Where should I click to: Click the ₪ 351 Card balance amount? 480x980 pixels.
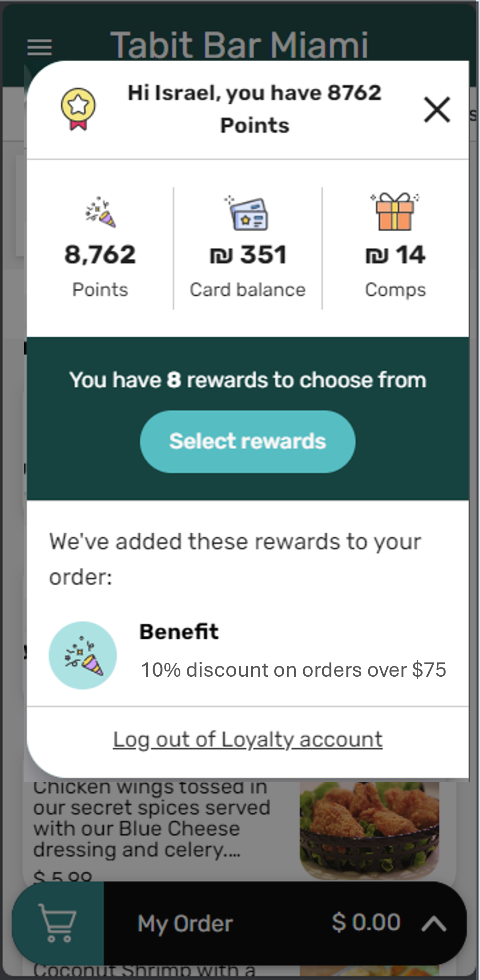[x=248, y=255]
